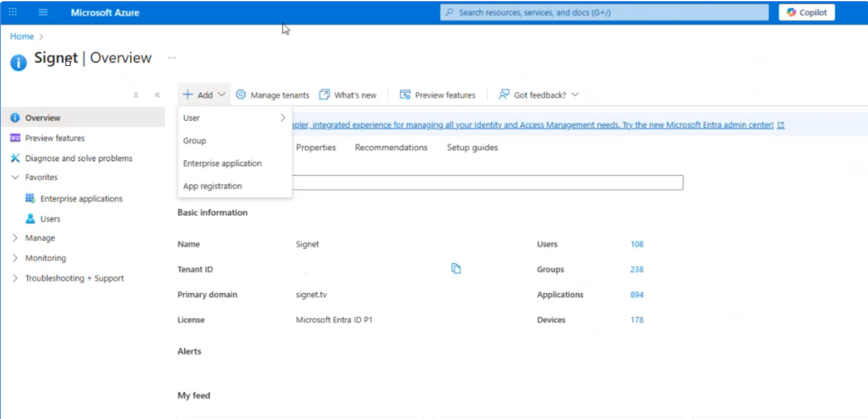The width and height of the screenshot is (868, 419).
Task: Click the tenant search input box
Action: (487, 182)
